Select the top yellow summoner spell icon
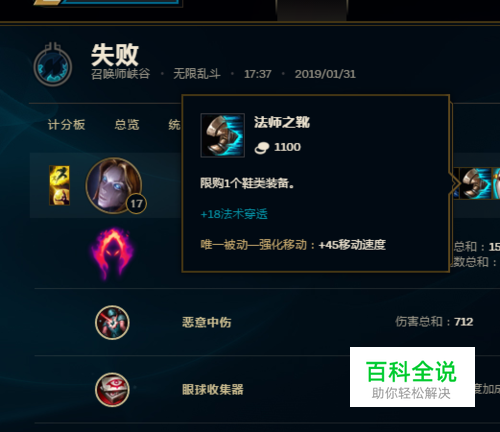 [x=59, y=175]
